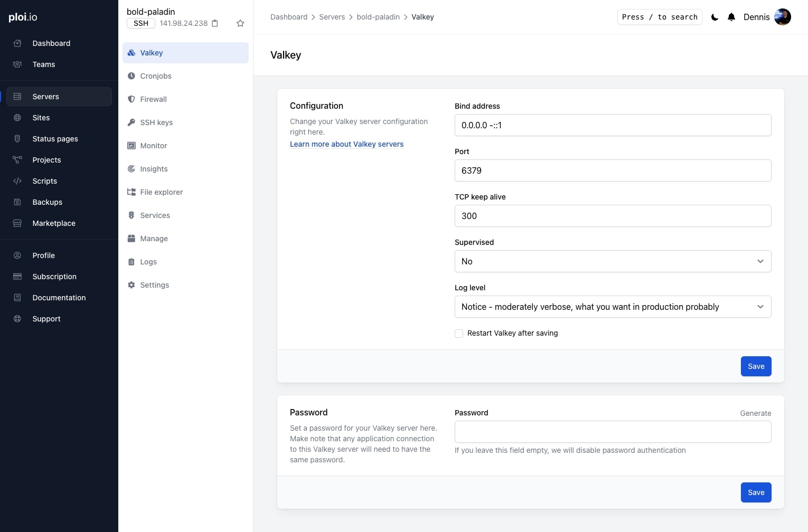Click the Cronjobs clock icon

coord(131,76)
